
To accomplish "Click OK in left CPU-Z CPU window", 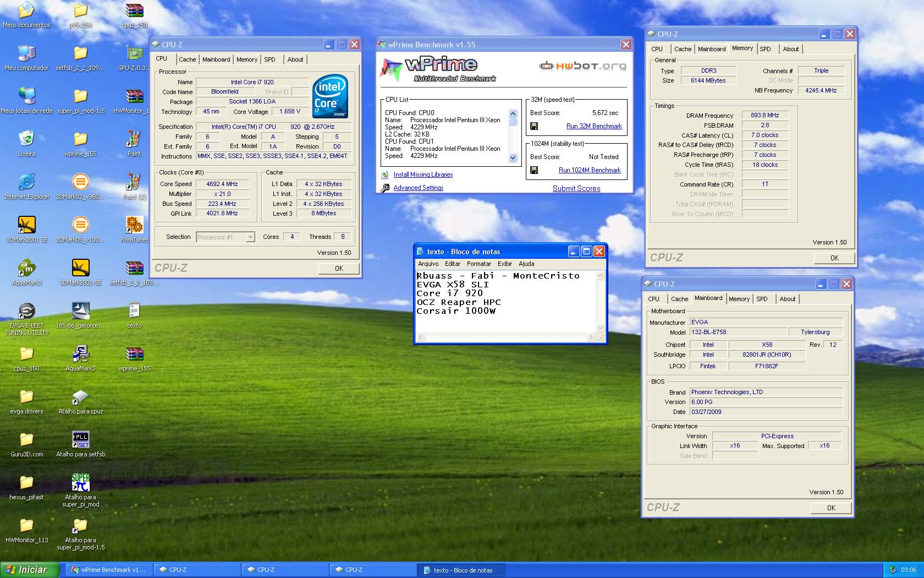I will click(339, 269).
